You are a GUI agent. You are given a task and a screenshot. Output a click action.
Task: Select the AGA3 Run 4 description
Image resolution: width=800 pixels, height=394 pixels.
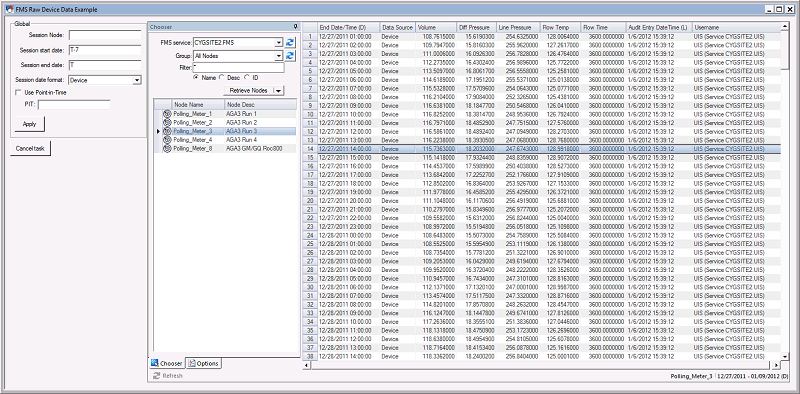241,140
